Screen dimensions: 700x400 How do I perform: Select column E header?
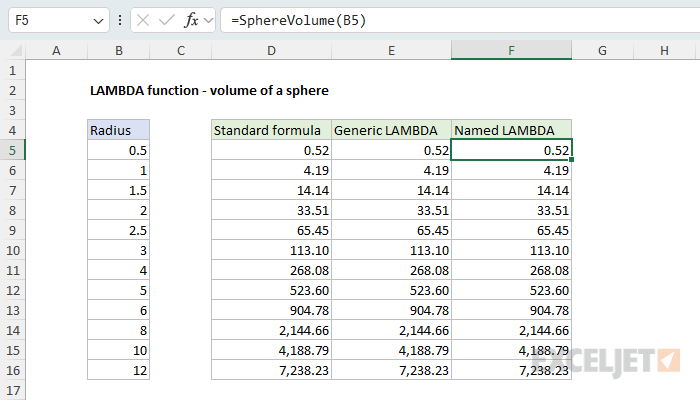392,50
